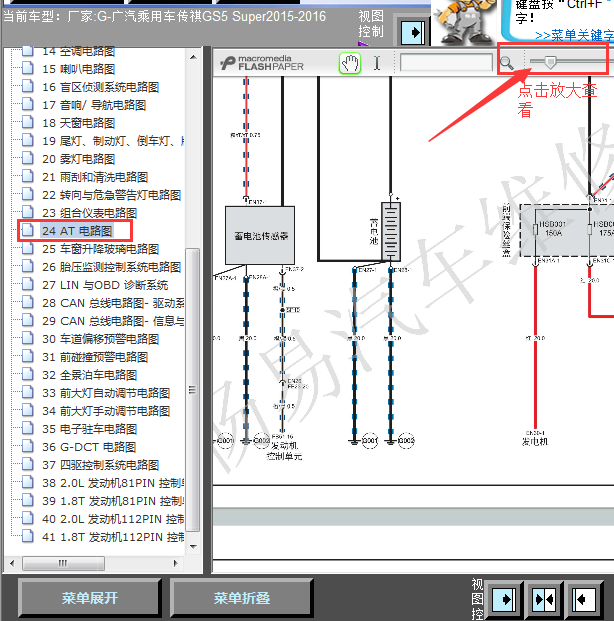
Task: Select 27 LIN 与OBD 诊断系统
Action: tap(105, 285)
